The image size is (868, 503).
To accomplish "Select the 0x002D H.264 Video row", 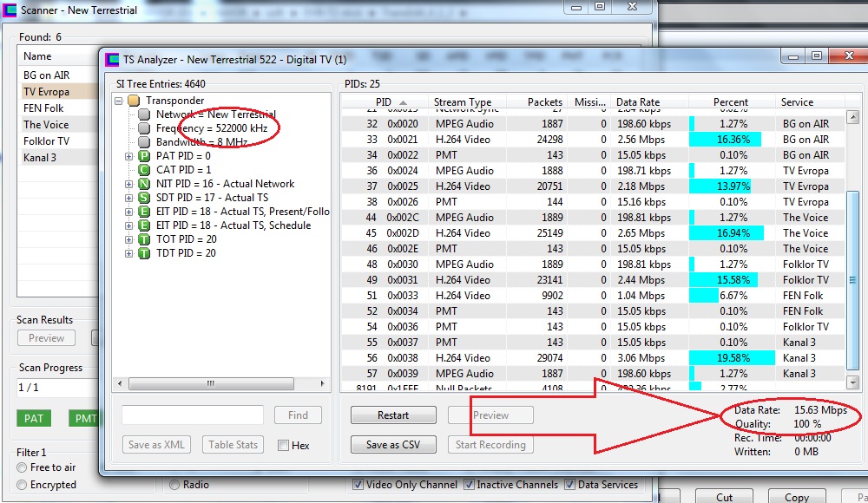I will [x=593, y=233].
